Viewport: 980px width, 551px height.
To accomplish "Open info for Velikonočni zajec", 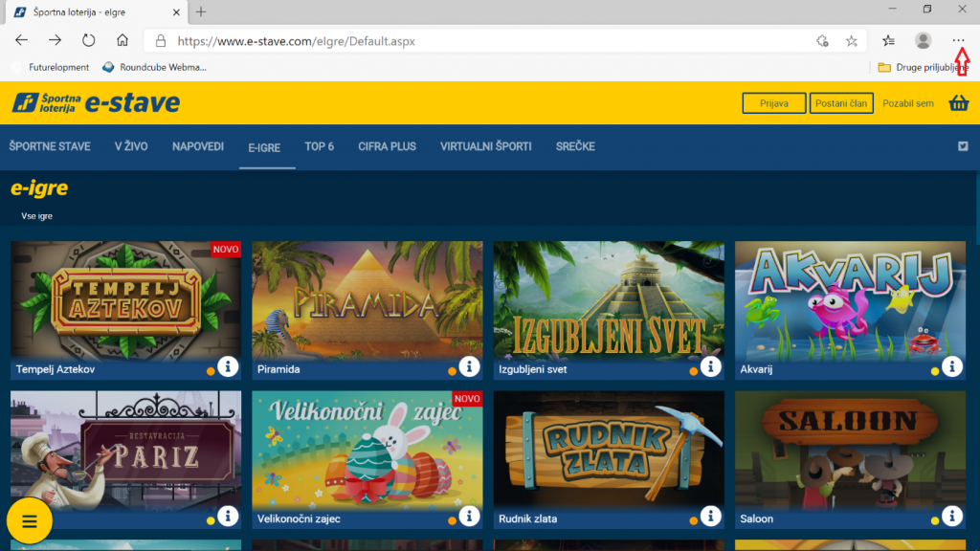I will tap(469, 516).
